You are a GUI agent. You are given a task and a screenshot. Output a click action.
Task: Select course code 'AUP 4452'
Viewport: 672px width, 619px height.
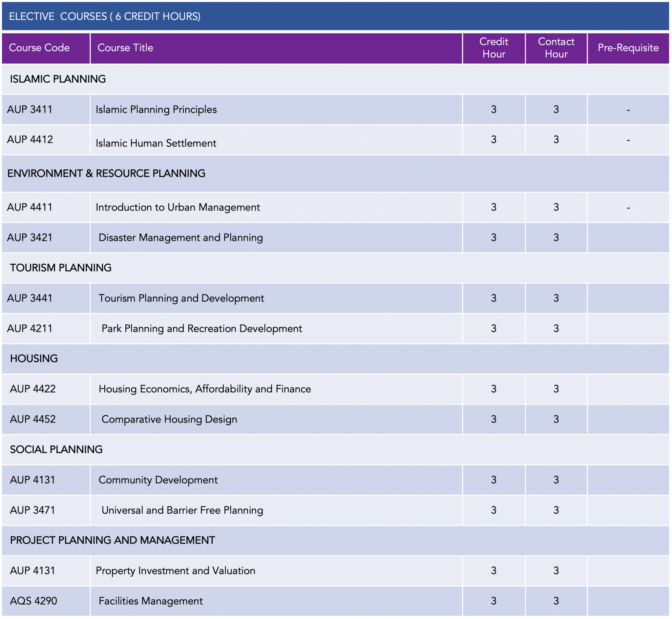point(33,419)
